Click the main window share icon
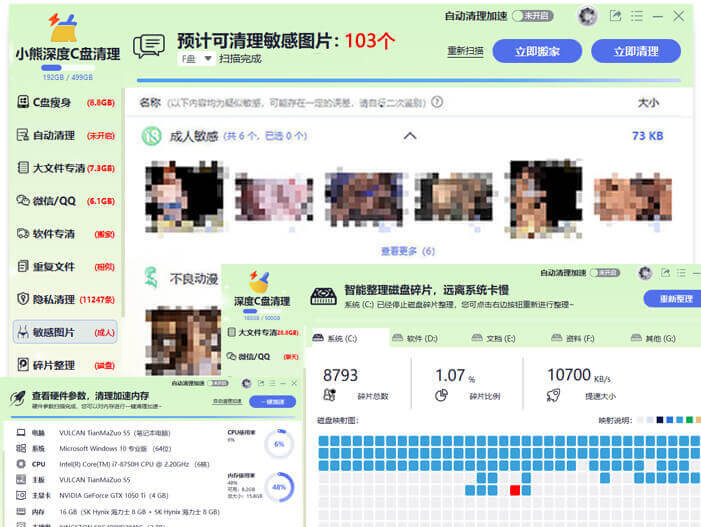The image size is (701, 527). pyautogui.click(x=615, y=16)
